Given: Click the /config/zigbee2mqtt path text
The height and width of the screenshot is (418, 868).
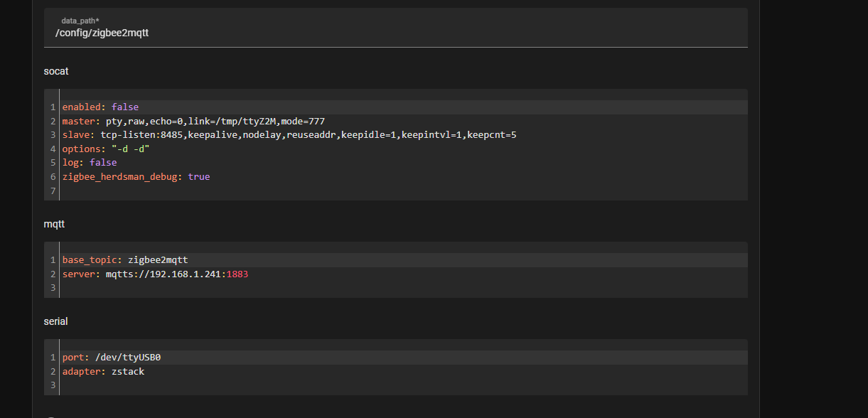Looking at the screenshot, I should [x=102, y=33].
